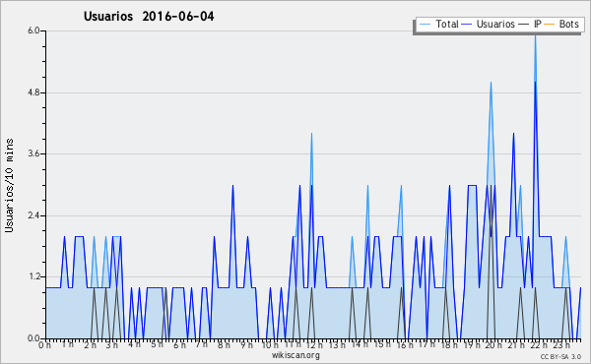591x364 pixels.
Task: Click the wikiscan.org text below chart
Action: click(295, 355)
